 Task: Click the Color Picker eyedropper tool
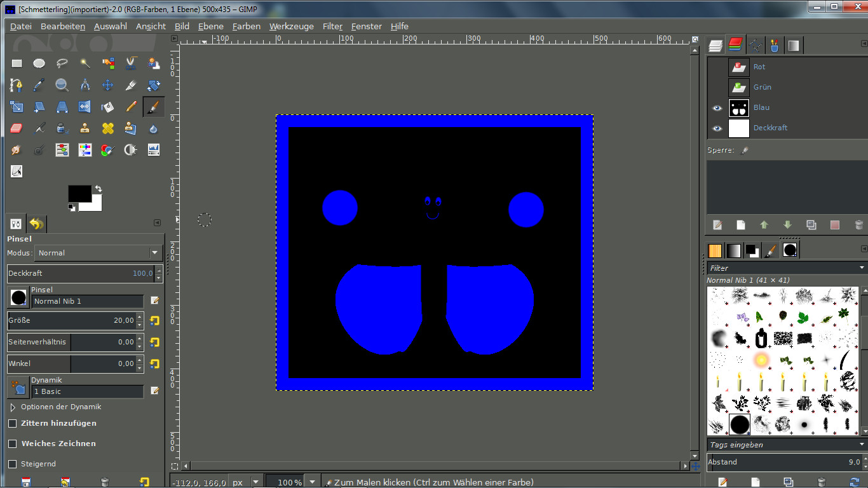39,85
